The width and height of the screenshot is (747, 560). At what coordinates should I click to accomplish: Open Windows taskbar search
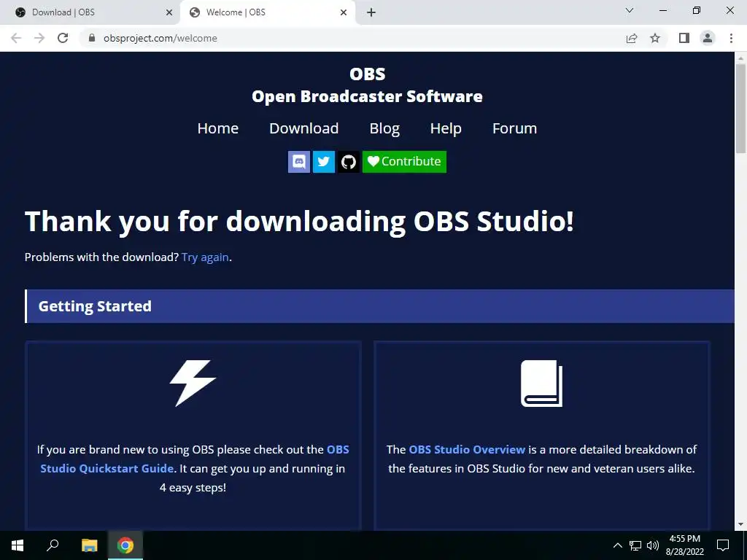(x=53, y=545)
